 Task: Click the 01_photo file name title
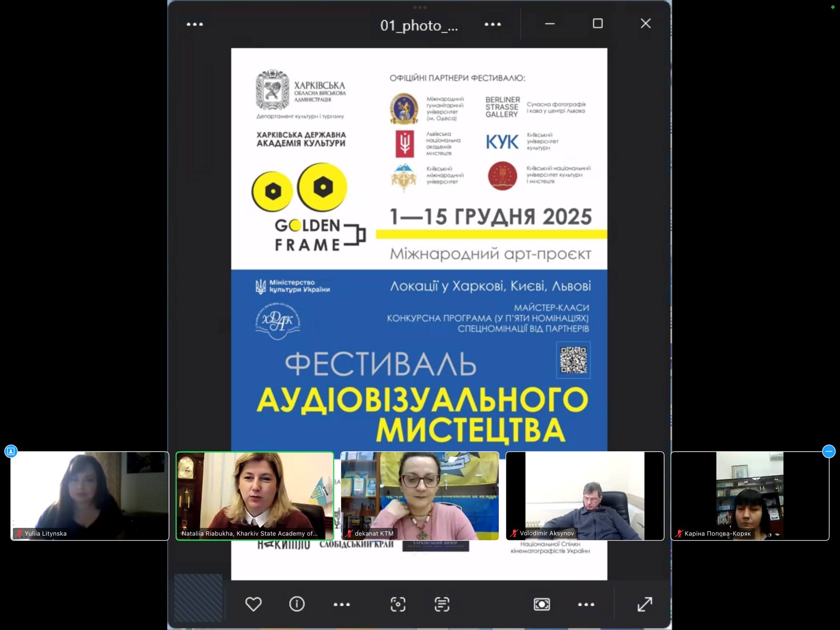click(x=419, y=26)
